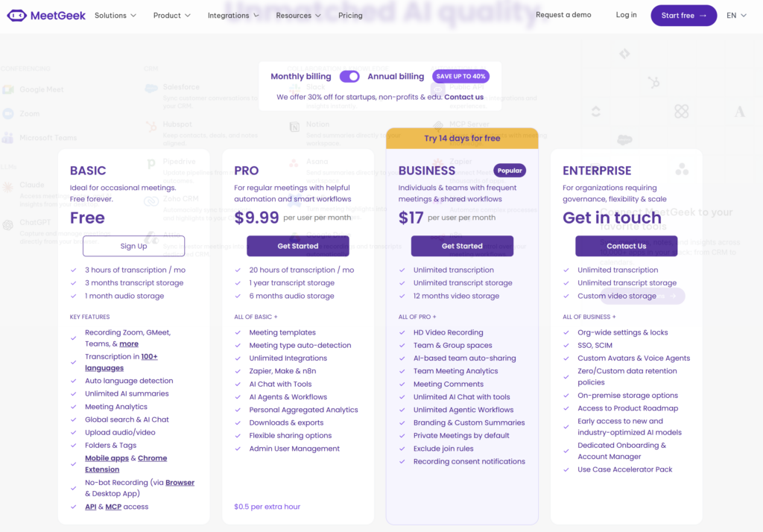The height and width of the screenshot is (532, 763).
Task: Open the Solutions dropdown menu
Action: point(115,16)
